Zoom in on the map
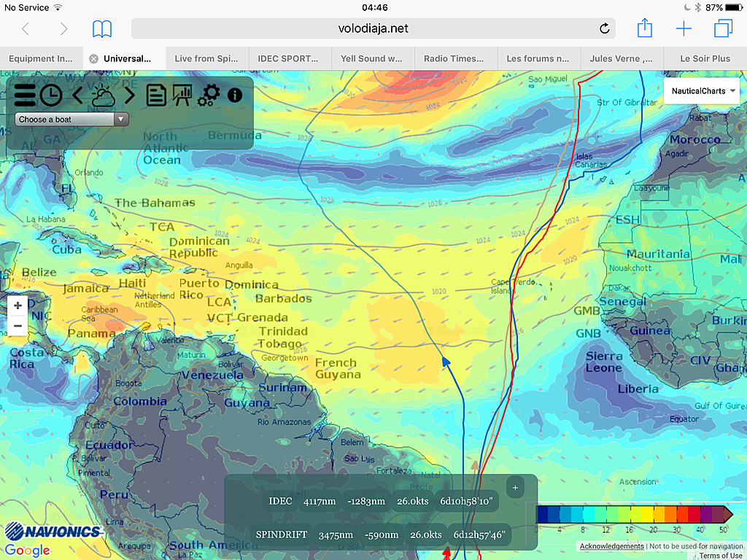 [18, 306]
